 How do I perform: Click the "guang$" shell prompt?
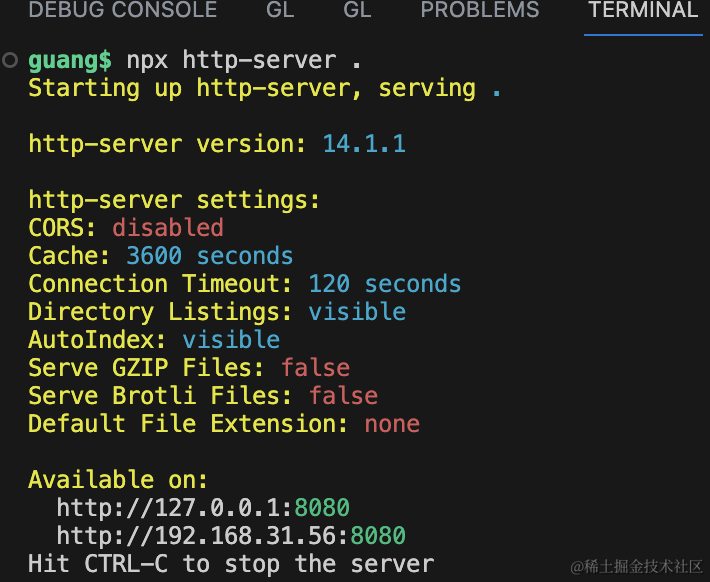coord(70,60)
